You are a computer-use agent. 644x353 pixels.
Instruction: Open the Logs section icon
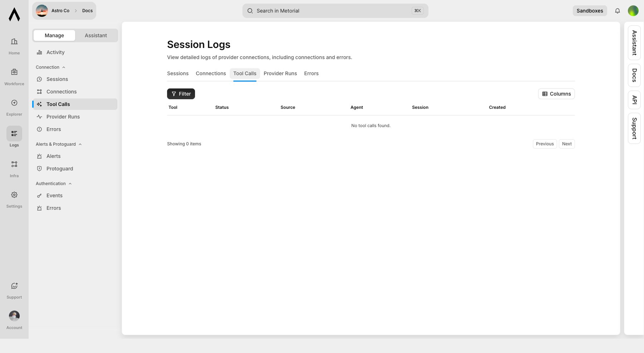(14, 134)
